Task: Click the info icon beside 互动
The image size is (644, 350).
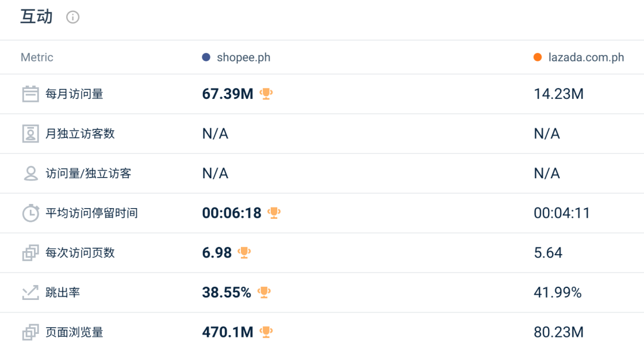Action: [x=73, y=17]
